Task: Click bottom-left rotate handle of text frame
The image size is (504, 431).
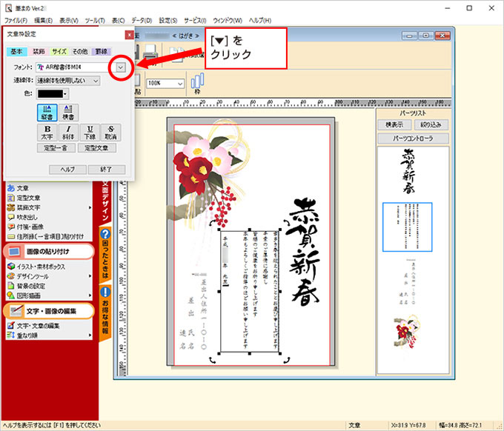Action: tap(213, 361)
